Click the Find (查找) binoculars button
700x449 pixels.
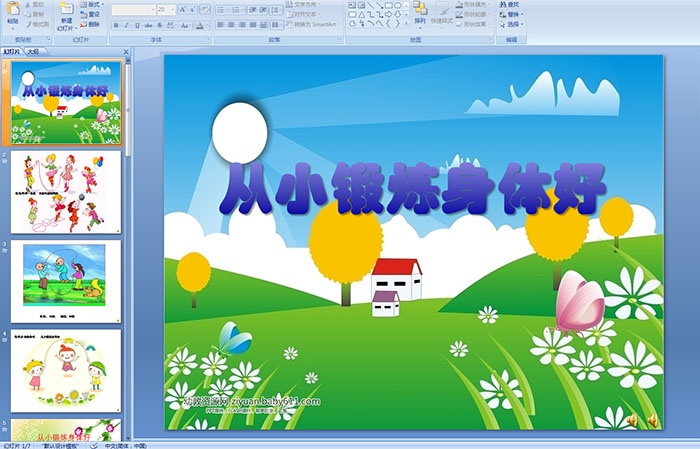(509, 4)
